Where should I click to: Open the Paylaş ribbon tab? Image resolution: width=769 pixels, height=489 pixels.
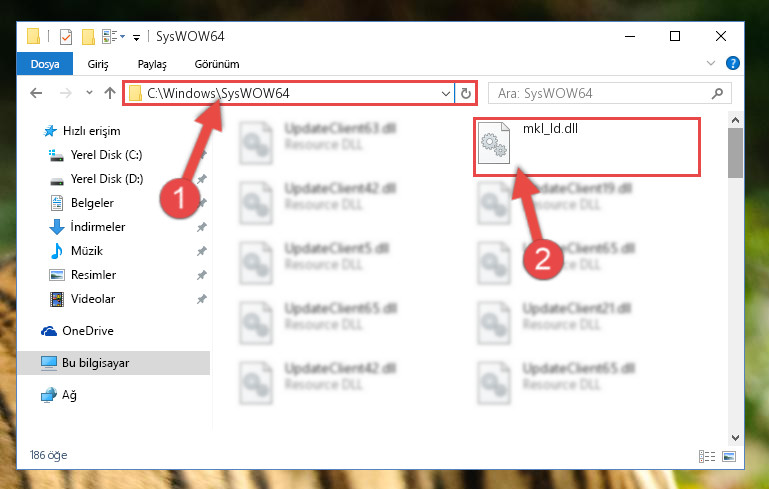[x=152, y=64]
